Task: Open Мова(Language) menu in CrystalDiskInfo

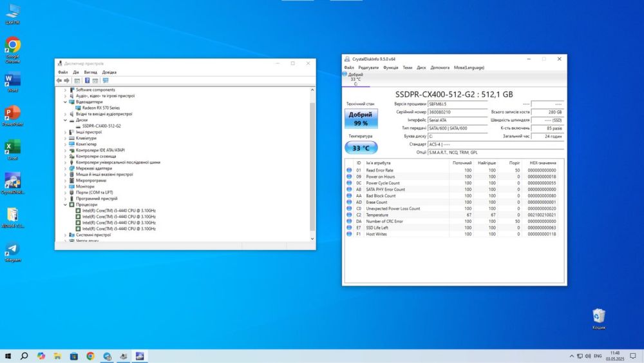Action: tap(469, 68)
